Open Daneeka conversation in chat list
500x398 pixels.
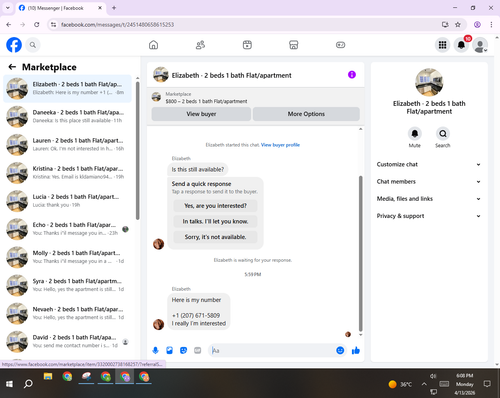[67, 116]
